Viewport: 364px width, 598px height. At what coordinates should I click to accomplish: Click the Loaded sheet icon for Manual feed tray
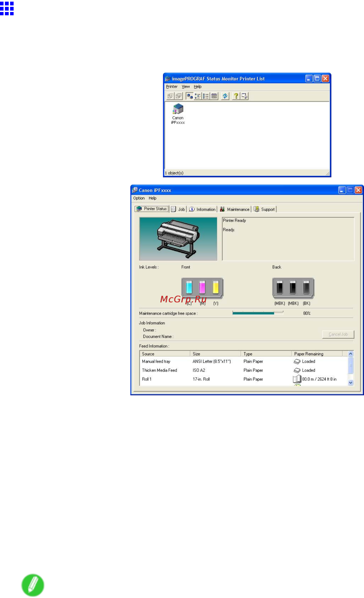click(297, 362)
